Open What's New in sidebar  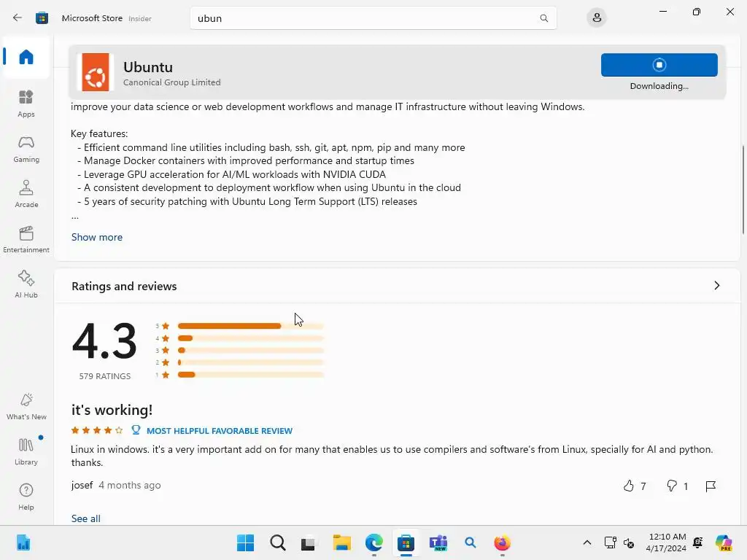[x=26, y=406]
